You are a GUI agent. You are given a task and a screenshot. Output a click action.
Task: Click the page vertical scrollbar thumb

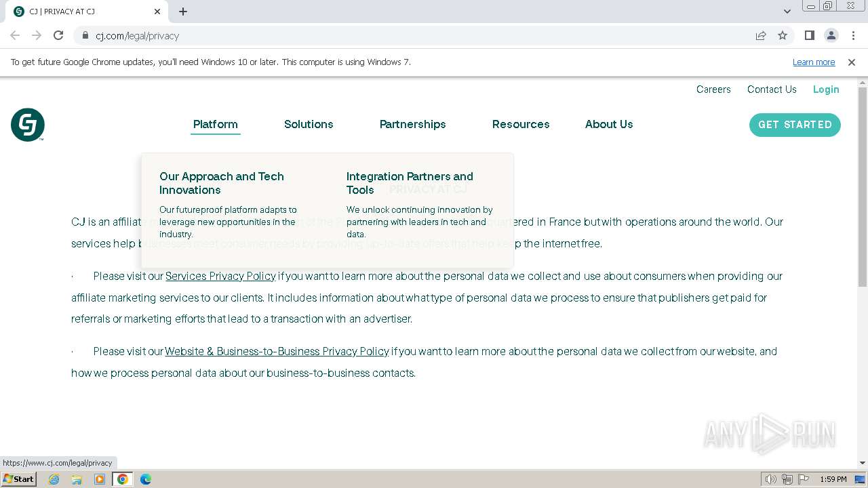[863, 186]
